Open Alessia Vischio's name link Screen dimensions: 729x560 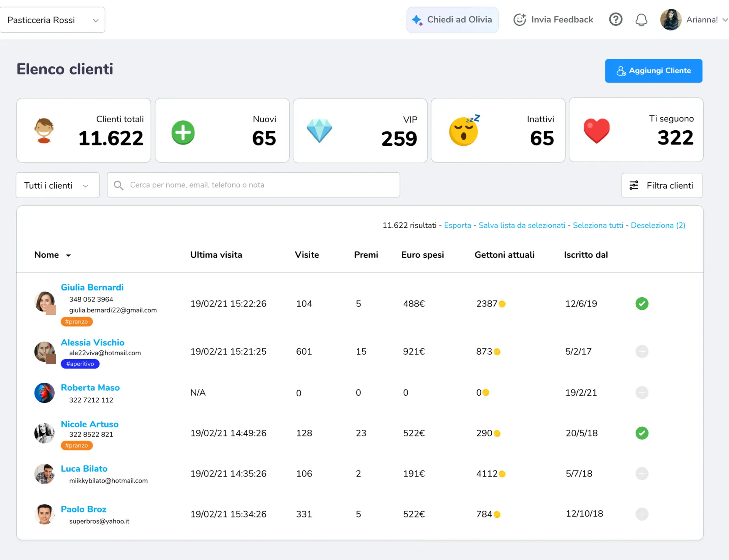pos(93,342)
